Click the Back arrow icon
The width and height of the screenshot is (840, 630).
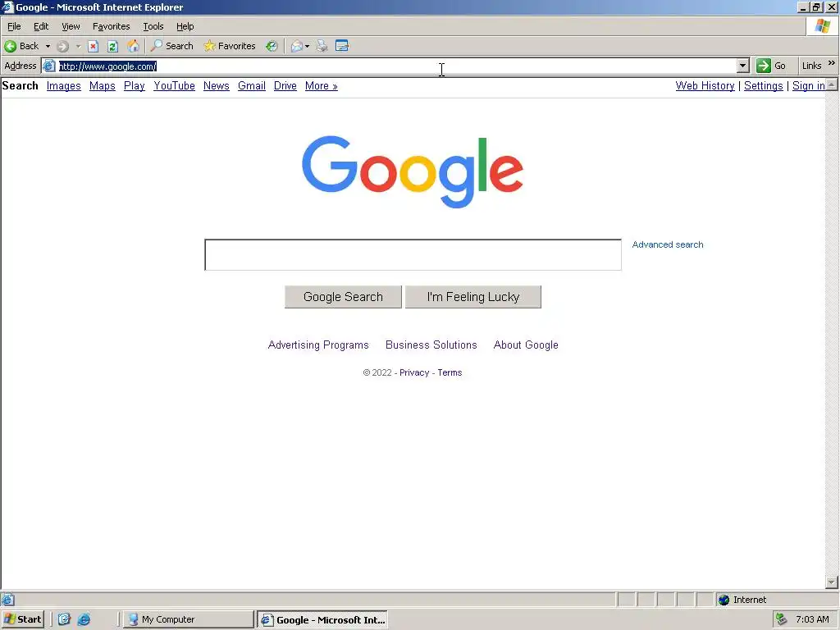[x=10, y=46]
